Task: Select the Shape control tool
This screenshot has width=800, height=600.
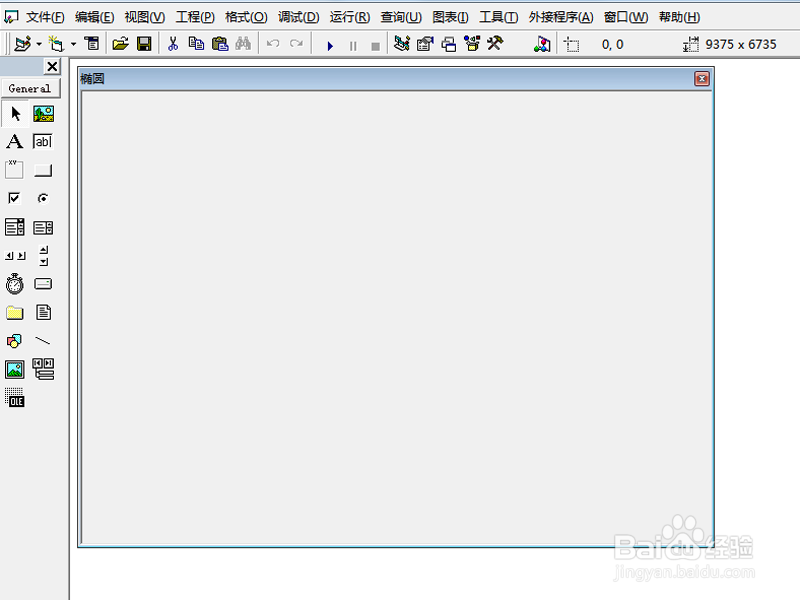Action: point(14,341)
